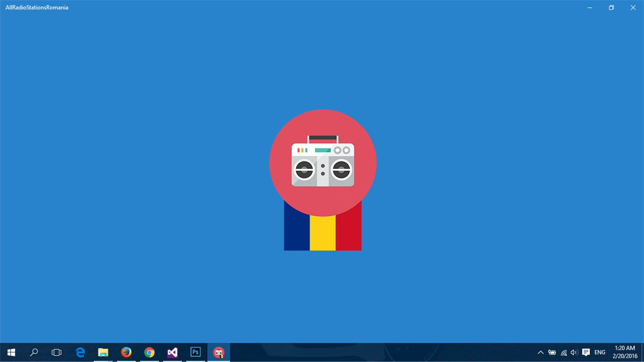The height and width of the screenshot is (362, 644).
Task: Switch to Visual Studio on the taskbar
Action: tap(172, 353)
